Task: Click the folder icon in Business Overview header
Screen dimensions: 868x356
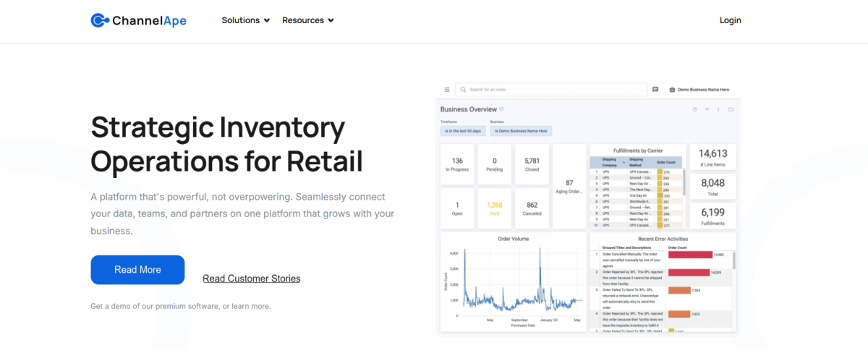Action: tap(731, 109)
